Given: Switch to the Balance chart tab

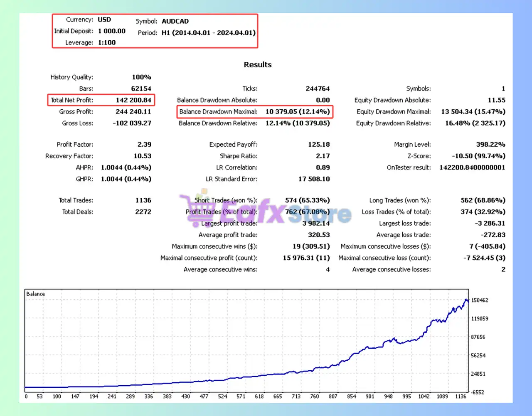Looking at the screenshot, I should click(35, 293).
